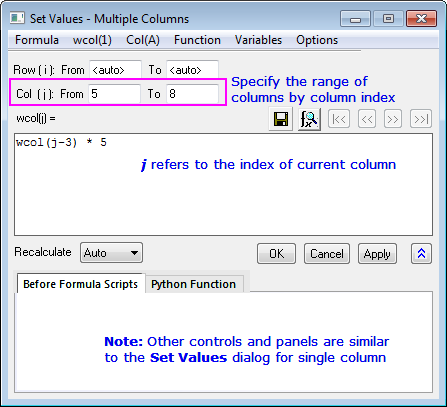Focus the Col To field containing 8

pos(192,94)
